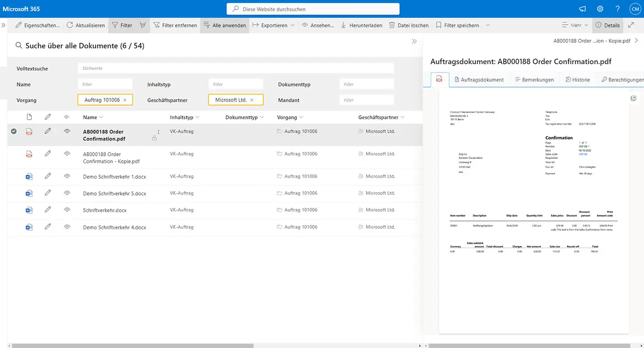This screenshot has height=348, width=644.
Task: Toggle eye preview for Demo Schriftverkehr 1.docx
Action: pyautogui.click(x=66, y=176)
